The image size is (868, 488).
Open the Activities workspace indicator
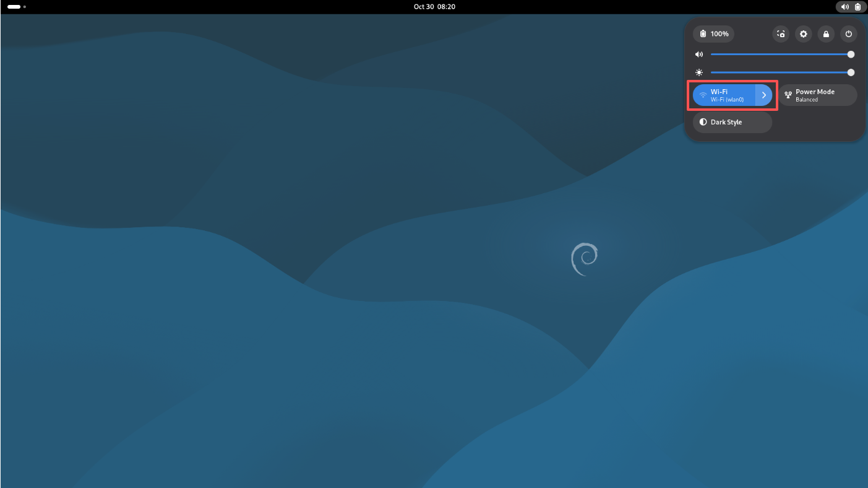click(x=16, y=7)
